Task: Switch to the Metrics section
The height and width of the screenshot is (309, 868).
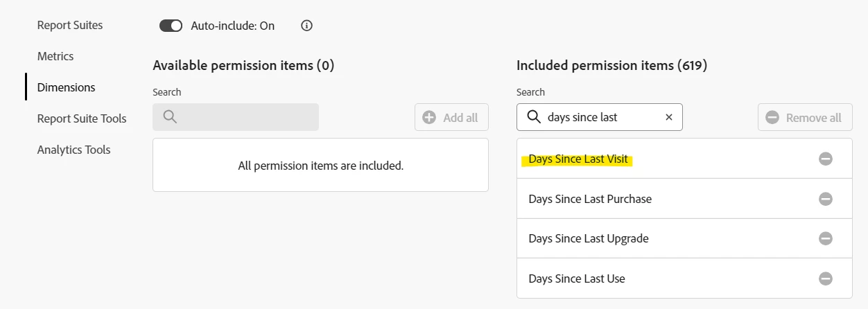Action: point(55,56)
